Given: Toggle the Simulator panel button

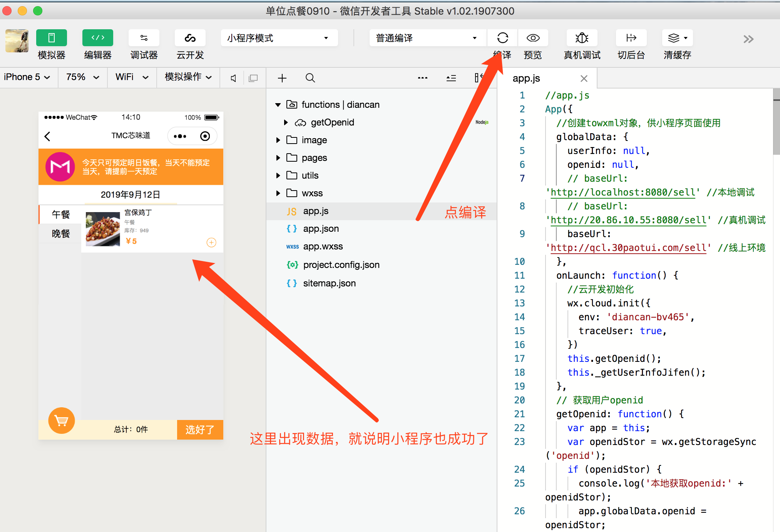Looking at the screenshot, I should click(x=51, y=38).
